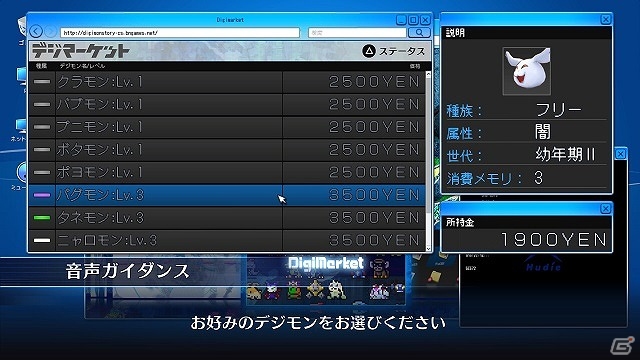Image resolution: width=640 pixels, height=360 pixels.
Task: Click the デジモン名/レベル column header
Action: coord(82,66)
